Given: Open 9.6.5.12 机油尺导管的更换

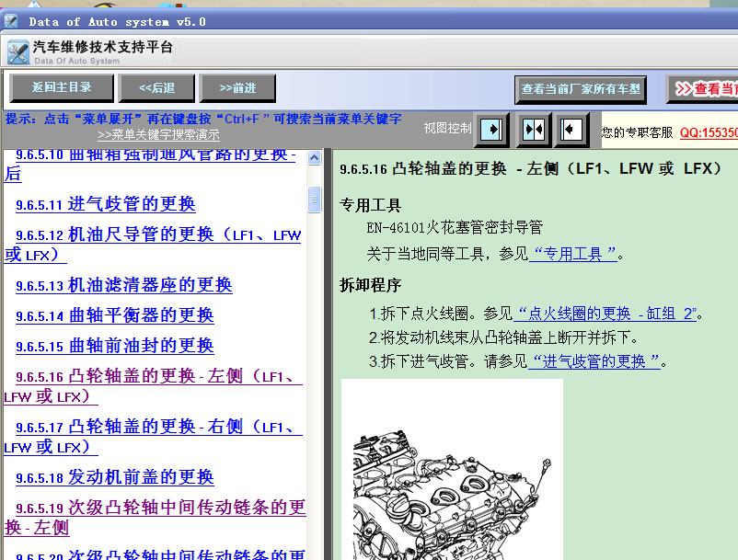Looking at the screenshot, I should 153,245.
